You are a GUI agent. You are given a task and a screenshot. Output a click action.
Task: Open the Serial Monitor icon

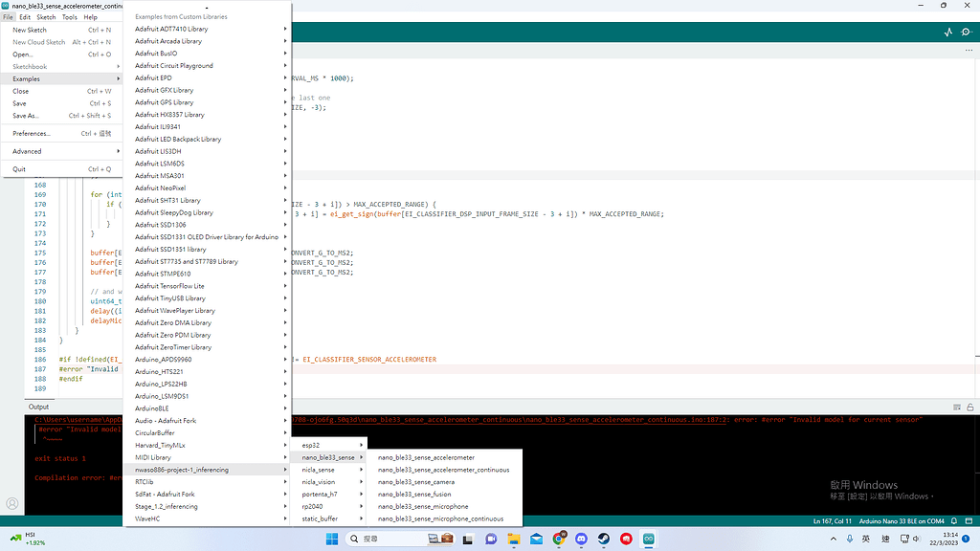coord(967,32)
